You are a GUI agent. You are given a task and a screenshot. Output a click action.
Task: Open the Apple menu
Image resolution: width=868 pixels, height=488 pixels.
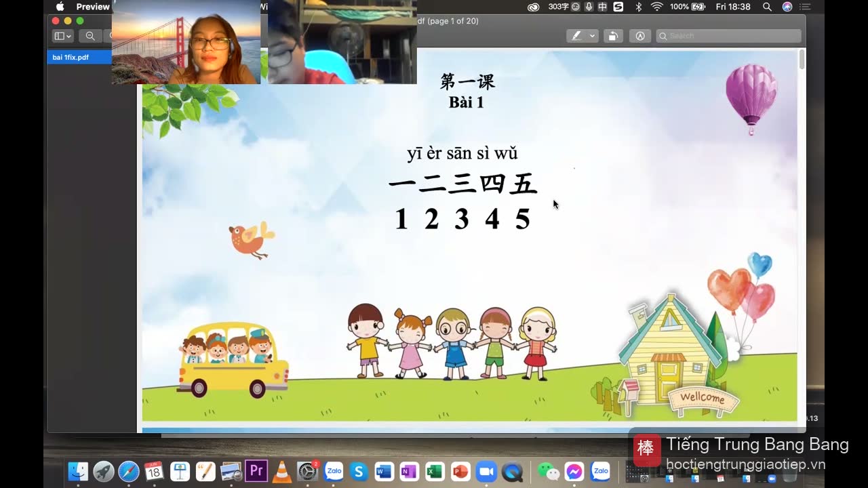point(60,7)
